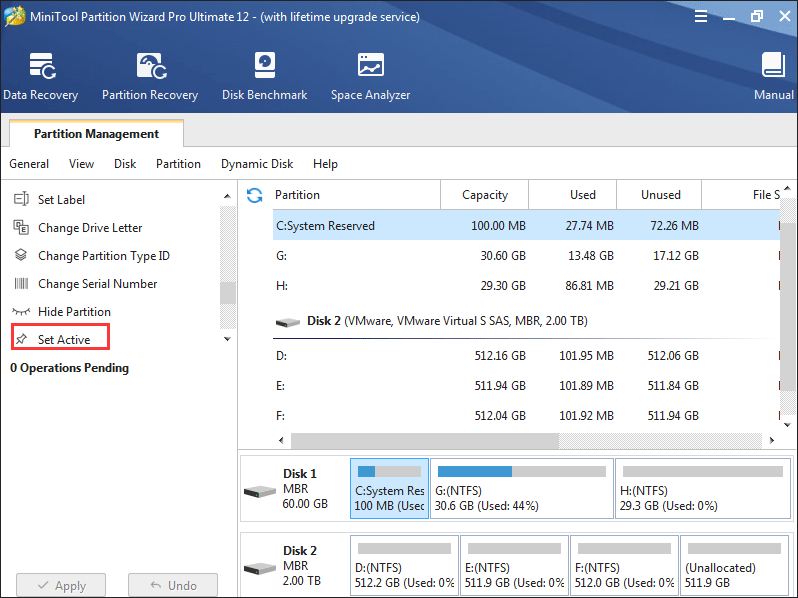Open Disk Benchmark tool
The height and width of the screenshot is (598, 798).
click(264, 77)
